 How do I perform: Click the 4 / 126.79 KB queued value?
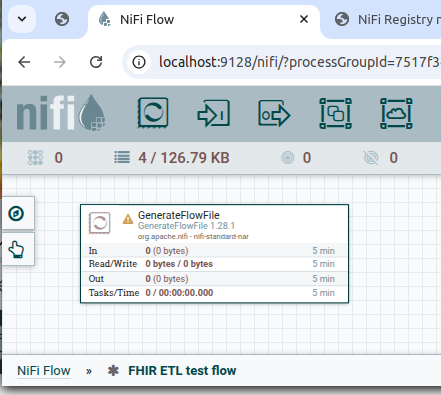(184, 158)
